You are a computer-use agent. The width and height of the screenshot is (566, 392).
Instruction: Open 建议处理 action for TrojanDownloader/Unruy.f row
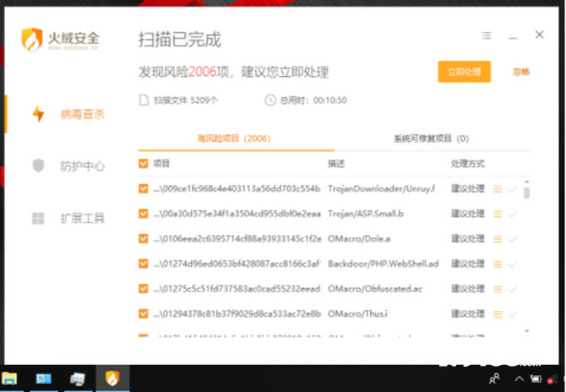[x=468, y=188]
